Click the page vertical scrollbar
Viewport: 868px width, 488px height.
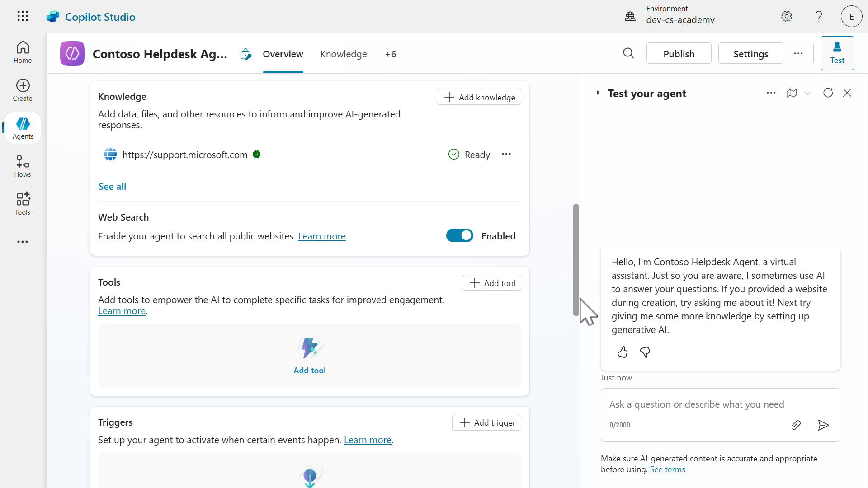pyautogui.click(x=576, y=260)
